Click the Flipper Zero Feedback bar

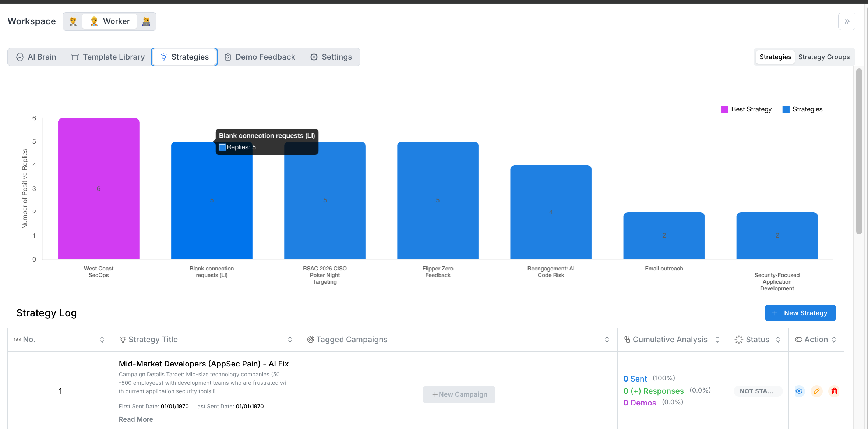point(438,201)
